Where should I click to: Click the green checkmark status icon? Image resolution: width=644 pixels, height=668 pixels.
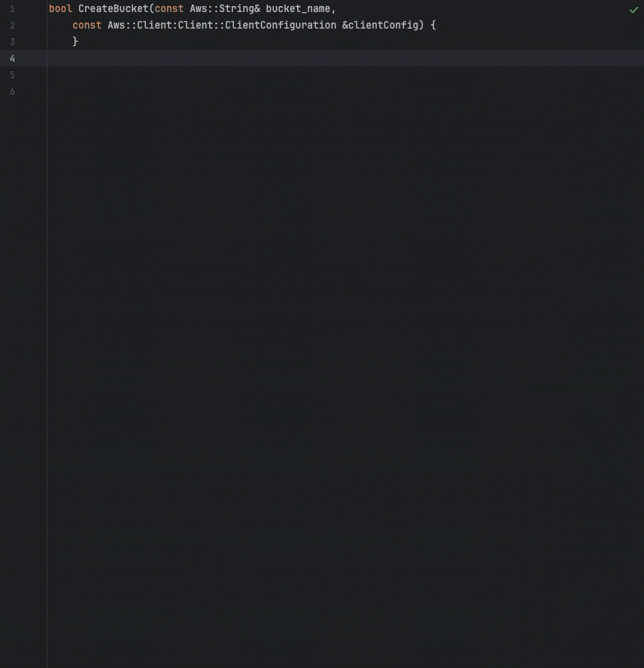point(633,10)
